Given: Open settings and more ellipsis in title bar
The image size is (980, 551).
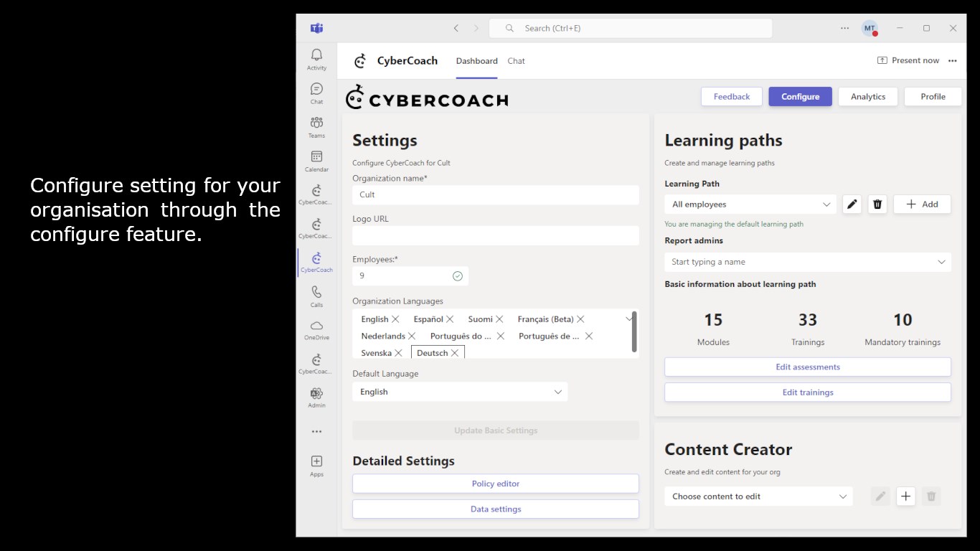Looking at the screenshot, I should tap(844, 28).
